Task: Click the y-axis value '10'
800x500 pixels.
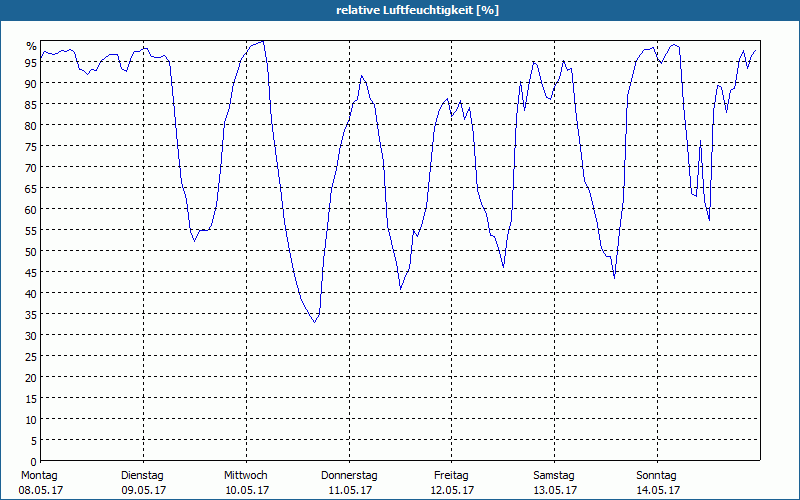Action: pos(31,419)
